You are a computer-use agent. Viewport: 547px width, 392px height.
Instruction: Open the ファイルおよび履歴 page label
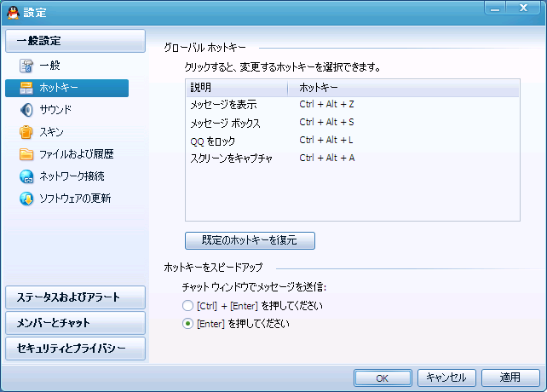(x=77, y=154)
